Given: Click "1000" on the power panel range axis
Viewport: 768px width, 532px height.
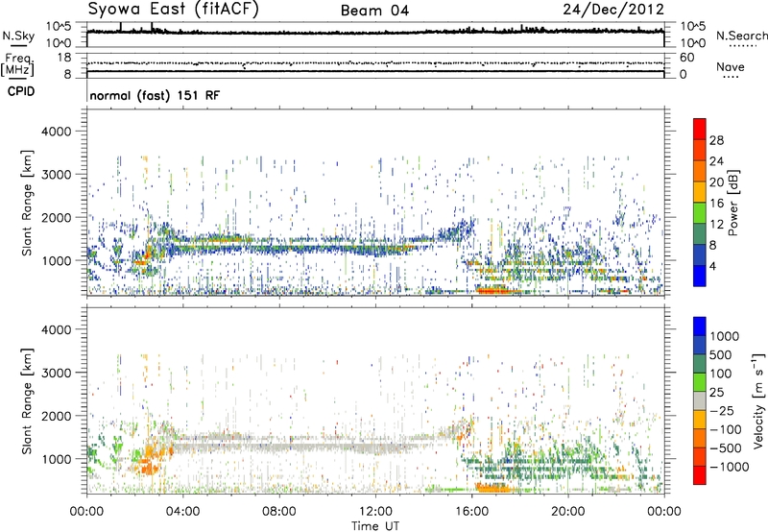Looking at the screenshot, I should point(57,260).
